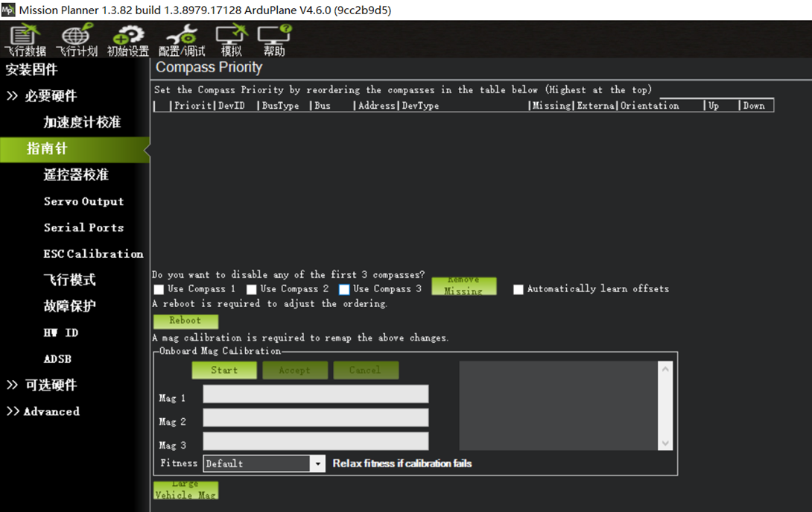The image size is (812, 512).
Task: Collapse the 必要硬件 section
Action: pos(42,96)
